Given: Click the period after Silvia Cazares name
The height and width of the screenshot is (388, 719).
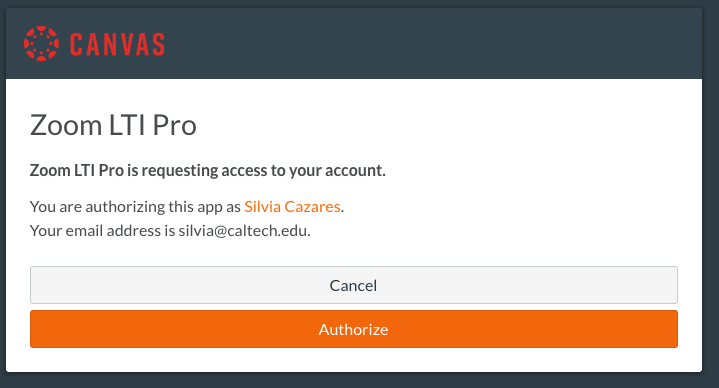Looking at the screenshot, I should (x=342, y=211).
